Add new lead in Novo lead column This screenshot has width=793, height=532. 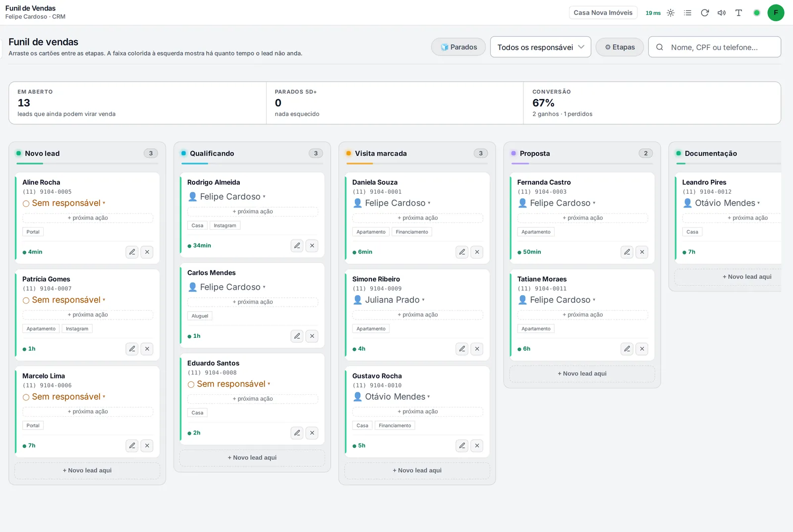(87, 471)
